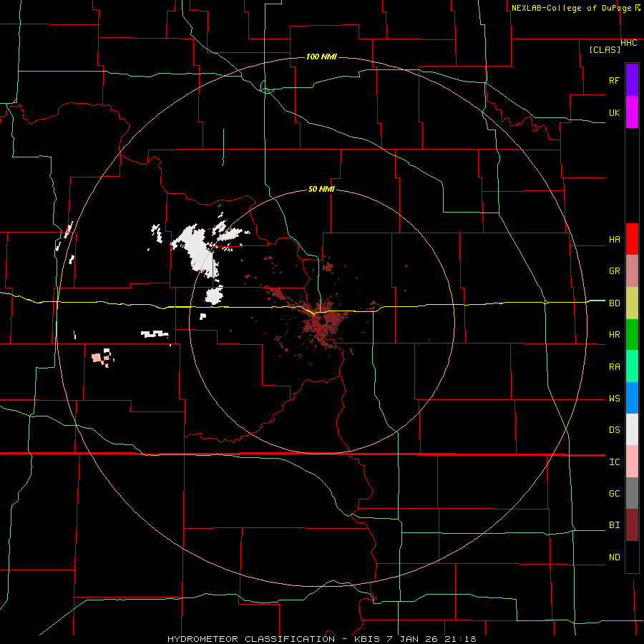
Task: Click the WS legend label
Action: tap(615, 399)
